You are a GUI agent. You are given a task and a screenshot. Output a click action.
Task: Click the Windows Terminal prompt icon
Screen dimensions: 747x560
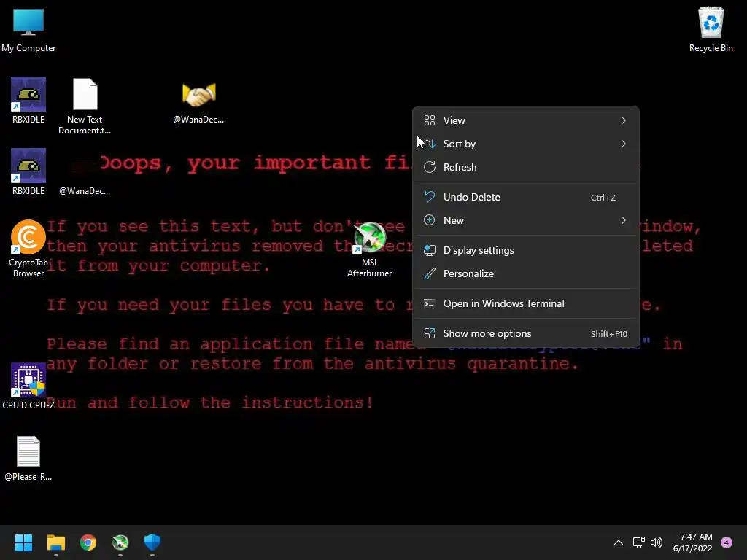coord(429,303)
